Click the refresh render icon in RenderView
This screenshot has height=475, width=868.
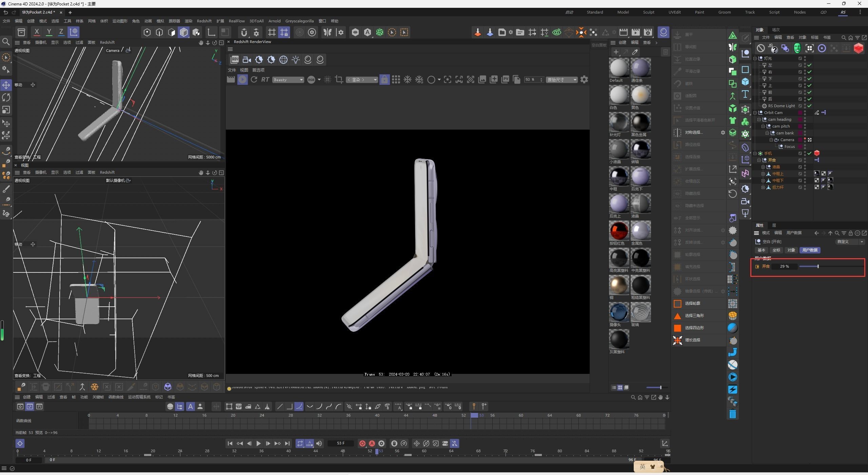coord(254,80)
